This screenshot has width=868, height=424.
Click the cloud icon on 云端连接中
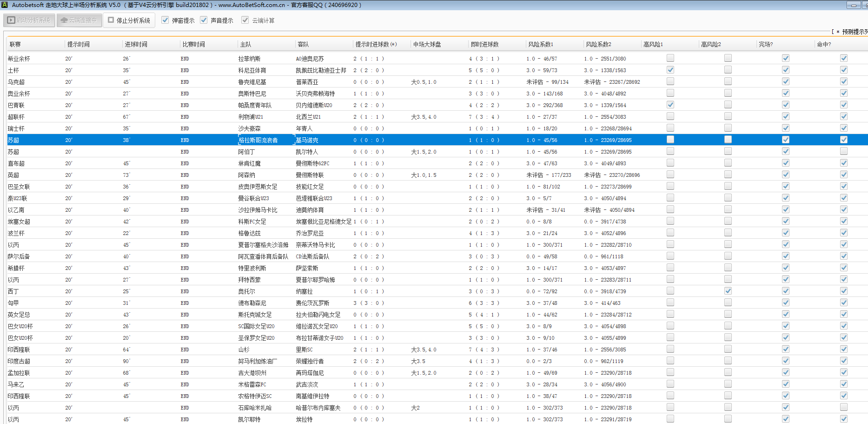64,20
